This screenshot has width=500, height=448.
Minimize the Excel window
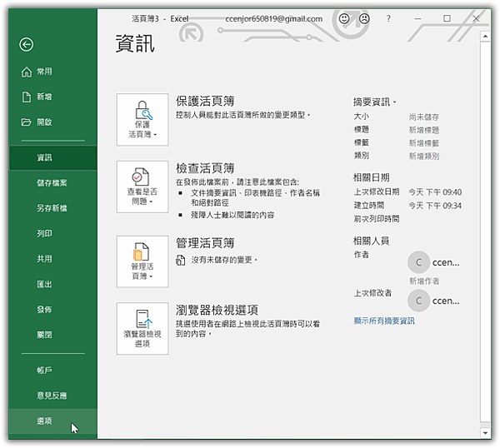417,19
